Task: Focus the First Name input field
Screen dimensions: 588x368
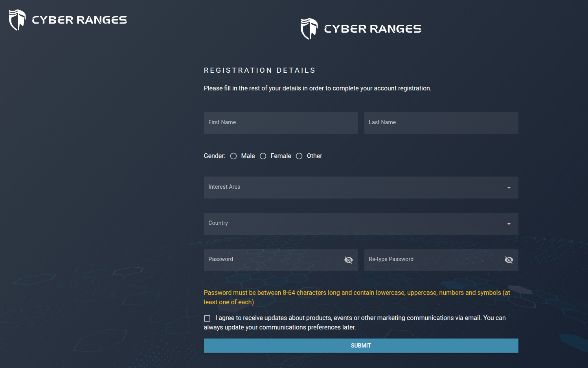Action: pos(281,123)
